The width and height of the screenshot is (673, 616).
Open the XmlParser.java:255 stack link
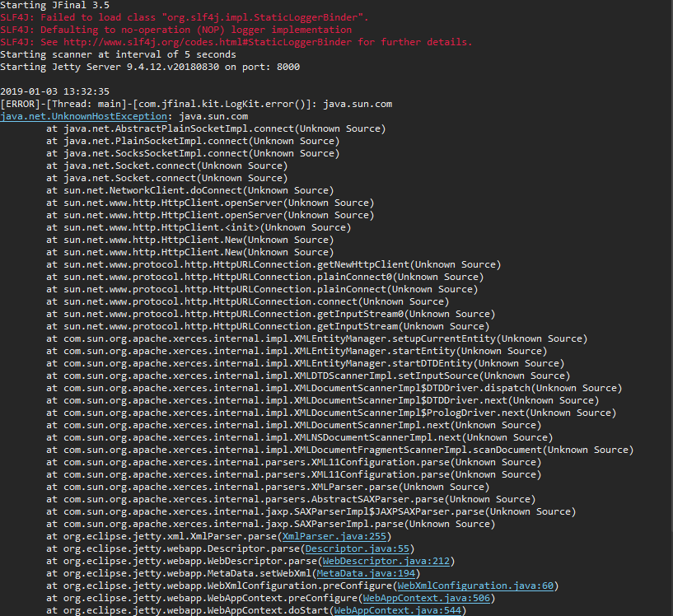click(x=334, y=537)
